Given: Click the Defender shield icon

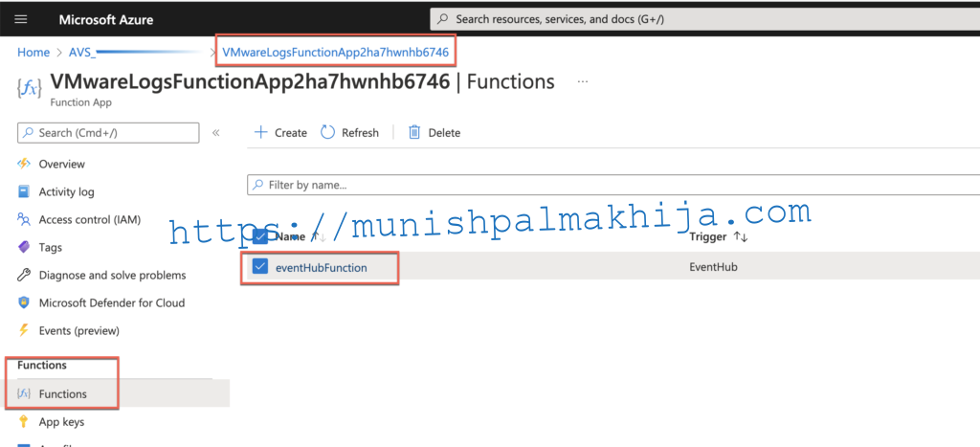Looking at the screenshot, I should tap(24, 303).
